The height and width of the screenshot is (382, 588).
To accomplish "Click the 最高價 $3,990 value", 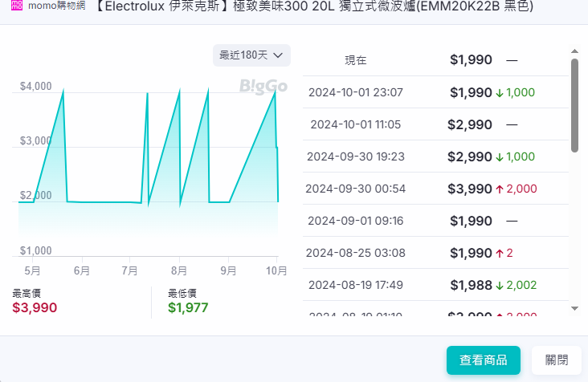I will (x=35, y=307).
